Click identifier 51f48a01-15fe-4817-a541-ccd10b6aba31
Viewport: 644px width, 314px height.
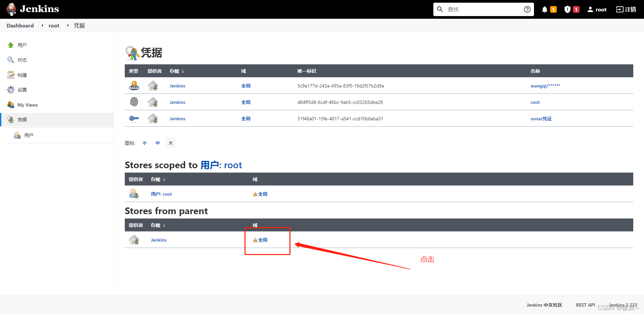point(340,119)
